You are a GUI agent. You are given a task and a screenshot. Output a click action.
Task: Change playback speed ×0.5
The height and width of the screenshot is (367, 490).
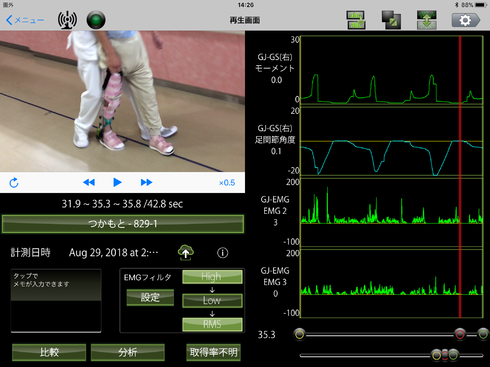coord(227,183)
